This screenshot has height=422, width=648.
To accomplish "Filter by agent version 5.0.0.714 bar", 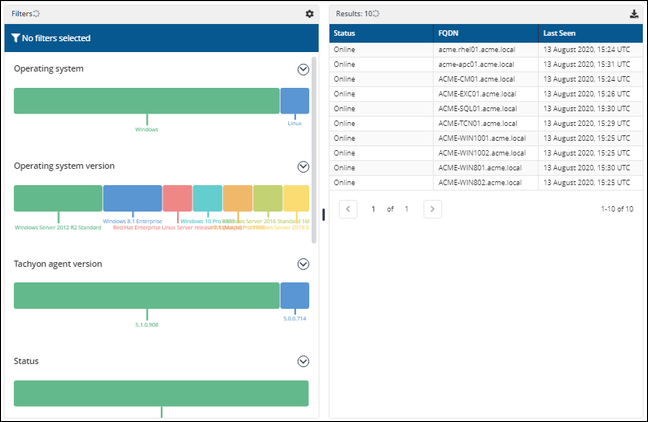I will 294,295.
